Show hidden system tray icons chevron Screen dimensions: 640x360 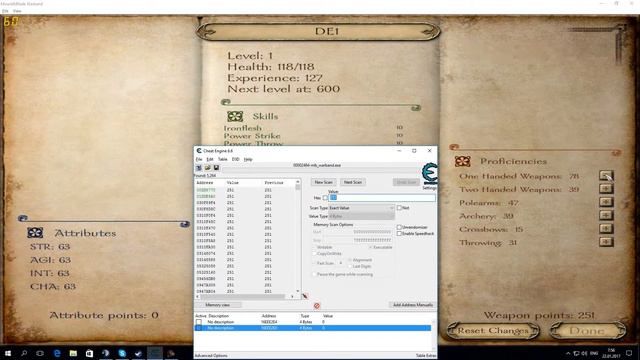(x=568, y=353)
